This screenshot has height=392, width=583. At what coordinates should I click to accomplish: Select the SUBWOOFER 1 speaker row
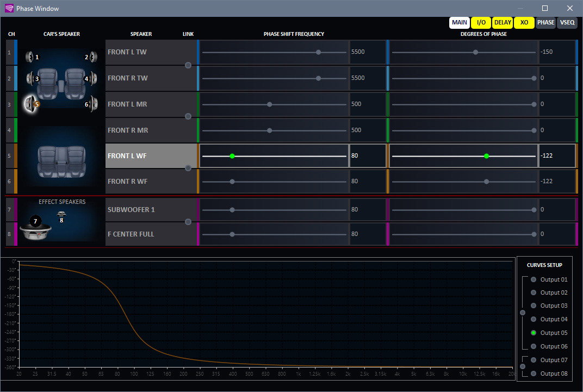pos(151,210)
